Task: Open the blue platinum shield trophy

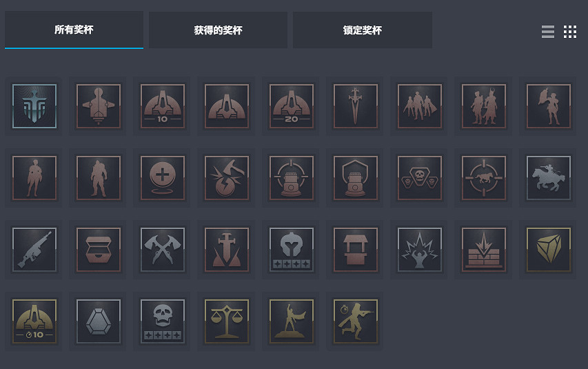Action: click(34, 106)
